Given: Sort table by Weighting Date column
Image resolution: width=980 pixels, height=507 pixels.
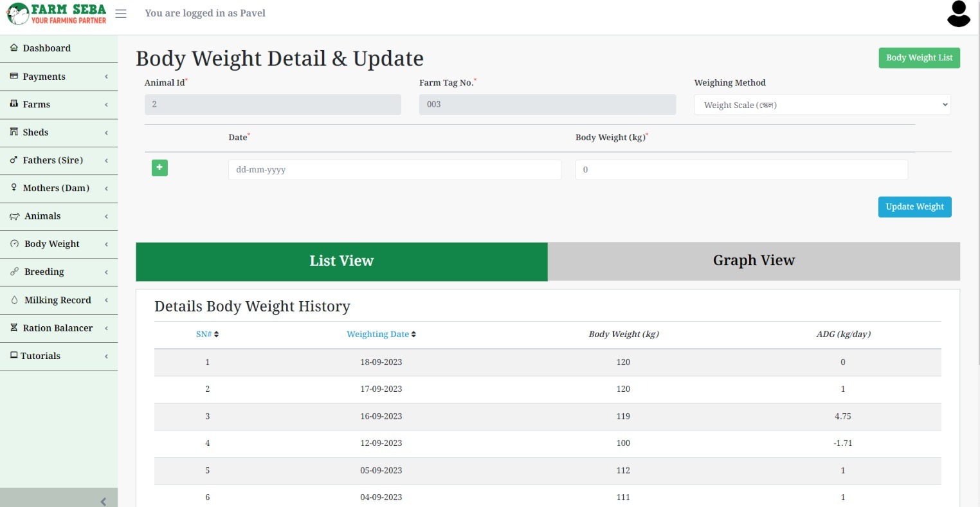Looking at the screenshot, I should click(x=381, y=335).
